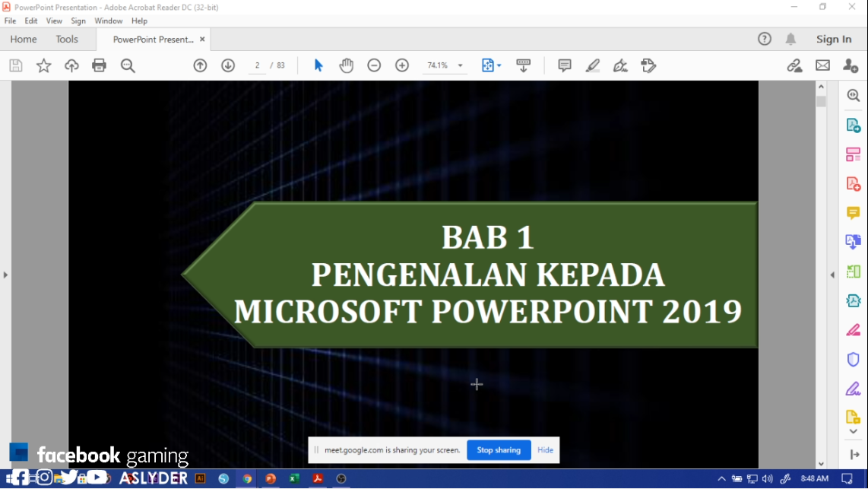The width and height of the screenshot is (868, 489).
Task: Select the Highlight text tool
Action: pyautogui.click(x=593, y=65)
